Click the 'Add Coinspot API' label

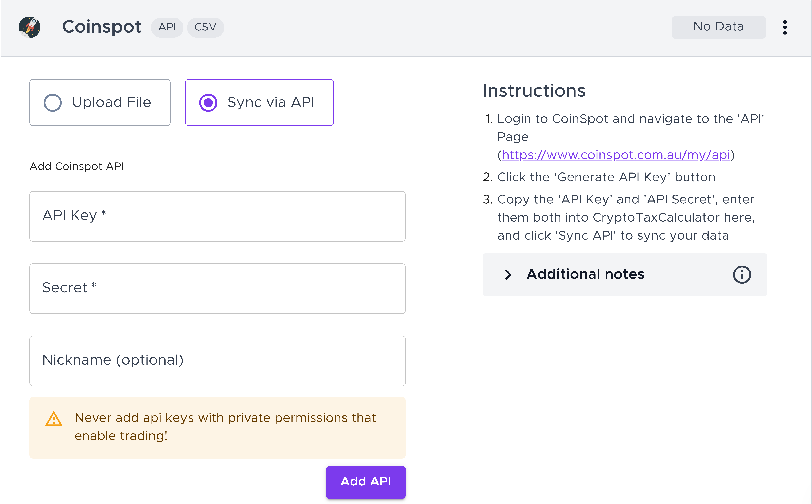(77, 166)
